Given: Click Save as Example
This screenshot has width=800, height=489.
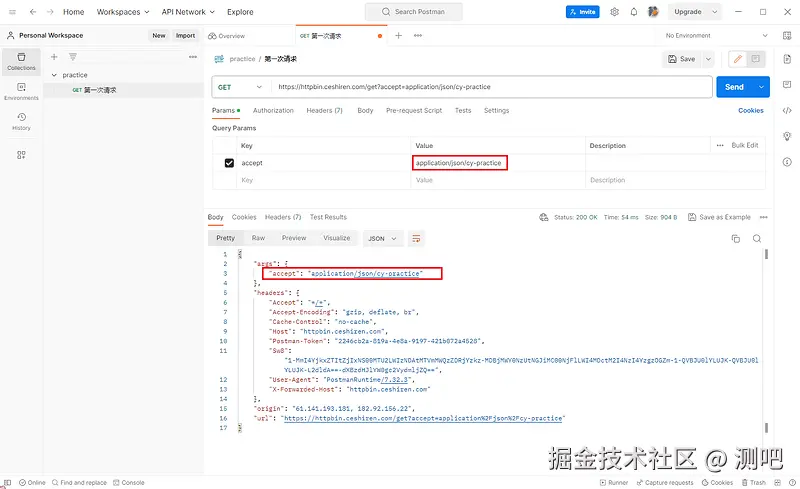Looking at the screenshot, I should 719,217.
